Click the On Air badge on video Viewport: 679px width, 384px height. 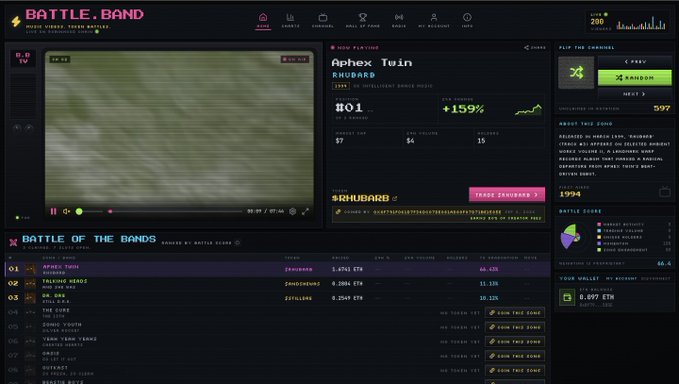[x=295, y=59]
